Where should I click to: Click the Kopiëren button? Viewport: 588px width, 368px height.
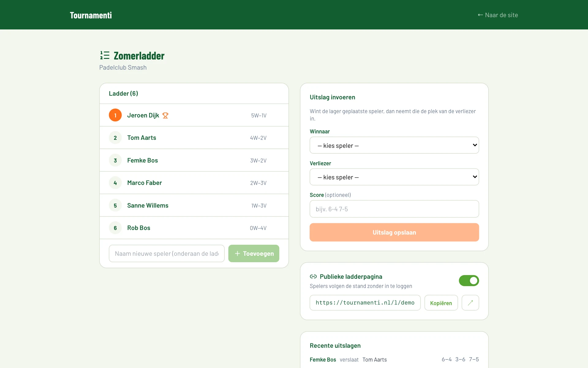[441, 303]
